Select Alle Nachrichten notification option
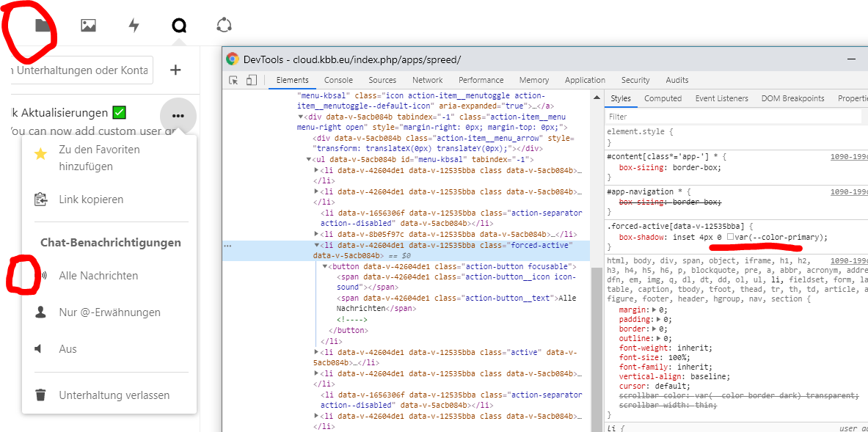Screen dimensions: 868x432 [109, 276]
